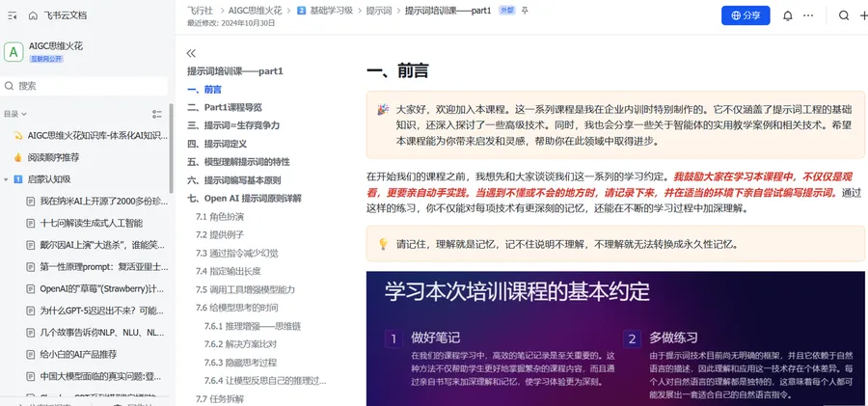The image size is (868, 406).
Task: Open the notification bell
Action: coord(788,15)
